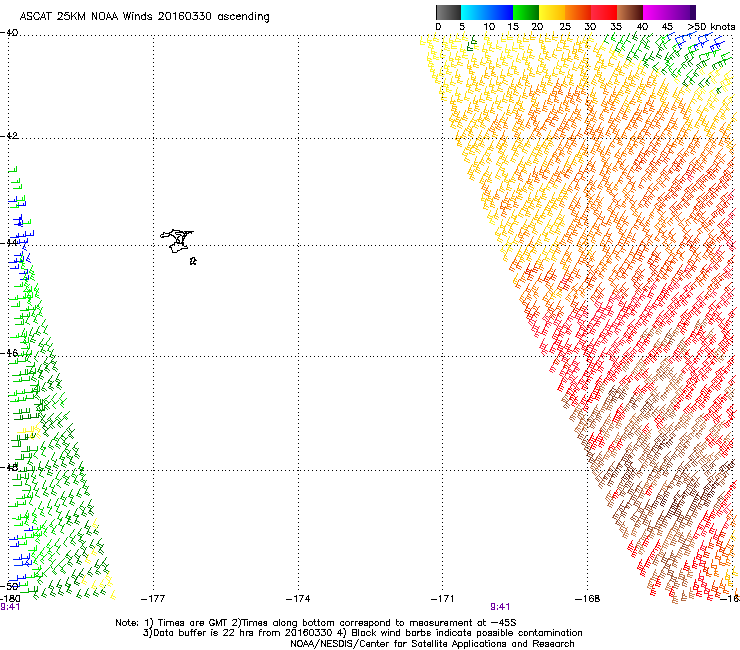Click the cyan 5-10 knots legend swatch
This screenshot has width=740, height=650.
[x=474, y=12]
